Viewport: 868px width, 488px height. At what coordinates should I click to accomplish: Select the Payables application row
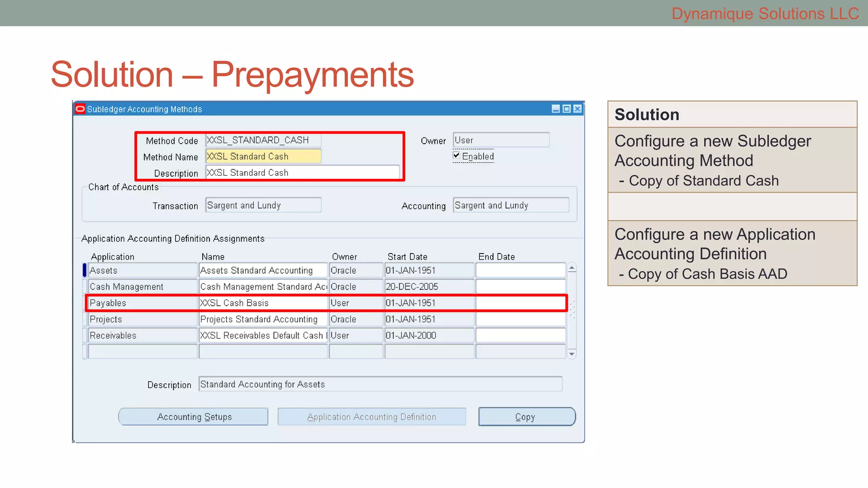(x=142, y=303)
